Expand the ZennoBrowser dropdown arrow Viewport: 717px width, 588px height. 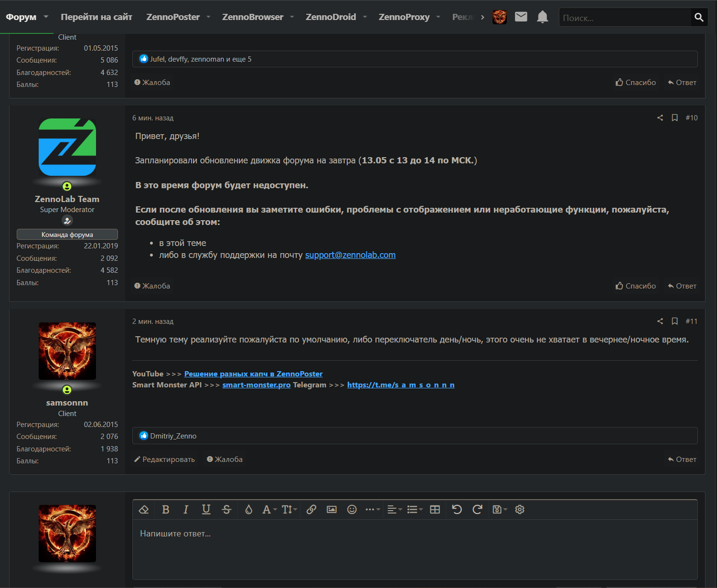coord(292,17)
